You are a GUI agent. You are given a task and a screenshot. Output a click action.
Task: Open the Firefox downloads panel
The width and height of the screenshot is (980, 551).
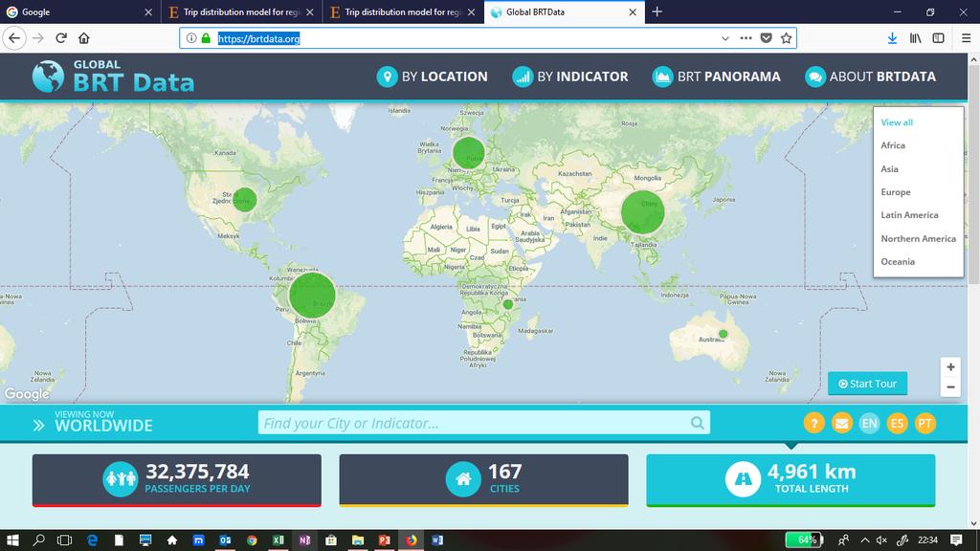[893, 38]
